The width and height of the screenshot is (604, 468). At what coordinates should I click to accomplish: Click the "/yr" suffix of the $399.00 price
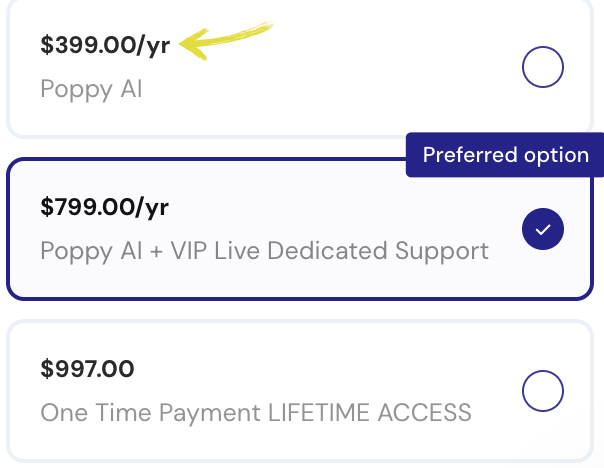point(153,46)
